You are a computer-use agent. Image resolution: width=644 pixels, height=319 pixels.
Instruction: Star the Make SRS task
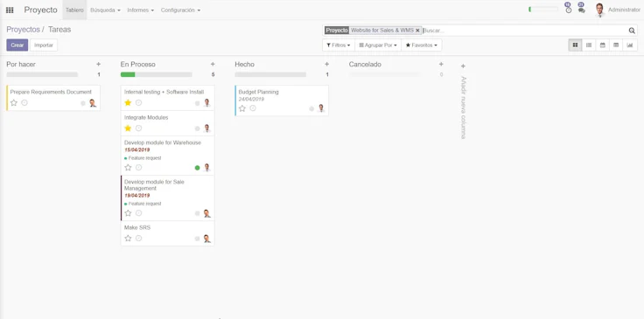click(x=128, y=239)
